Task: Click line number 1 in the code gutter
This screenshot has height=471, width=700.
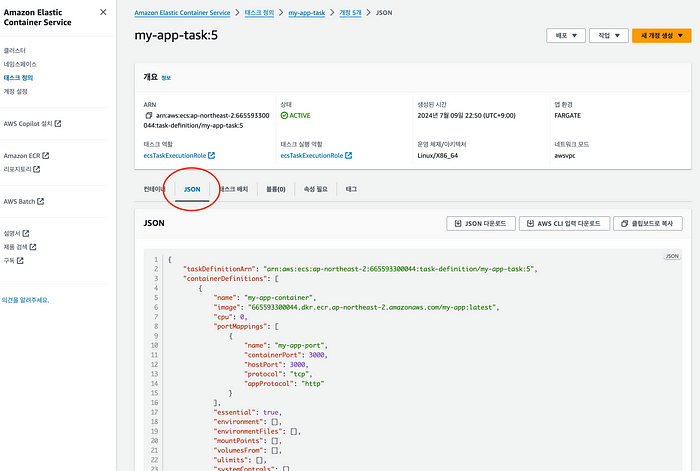Action: pyautogui.click(x=156, y=259)
